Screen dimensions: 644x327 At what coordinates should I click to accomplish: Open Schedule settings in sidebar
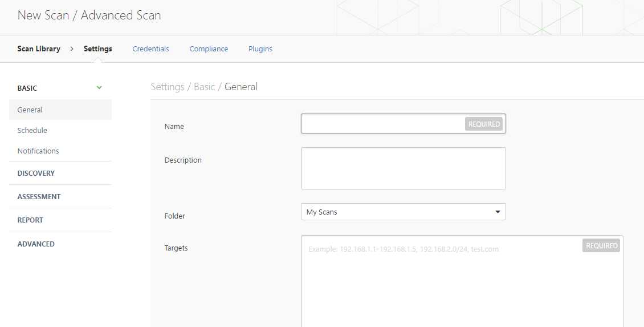pyautogui.click(x=32, y=130)
